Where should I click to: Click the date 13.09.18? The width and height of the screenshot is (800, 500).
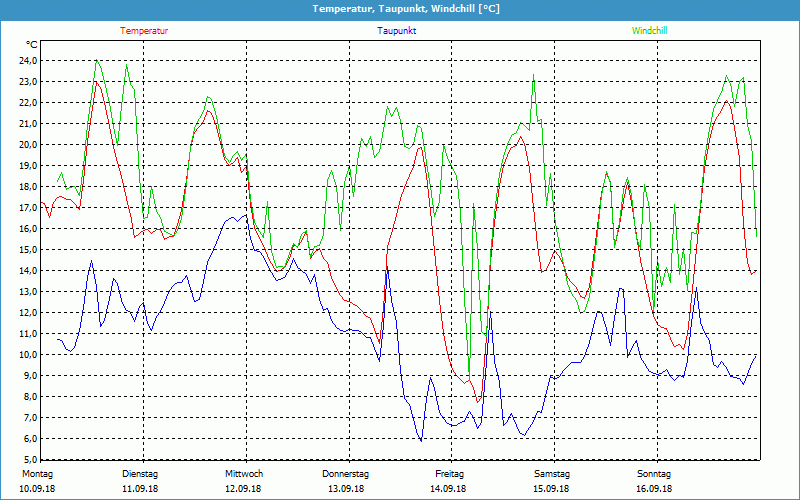click(346, 489)
